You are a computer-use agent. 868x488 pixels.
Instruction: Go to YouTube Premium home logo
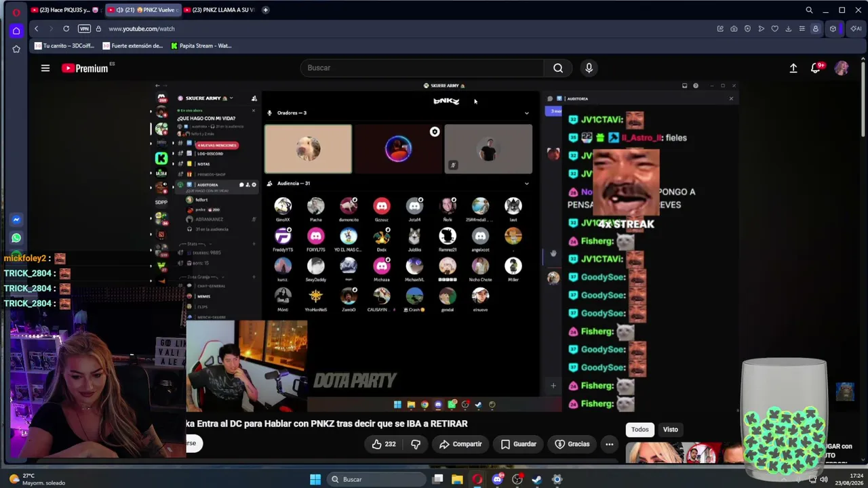tap(85, 68)
